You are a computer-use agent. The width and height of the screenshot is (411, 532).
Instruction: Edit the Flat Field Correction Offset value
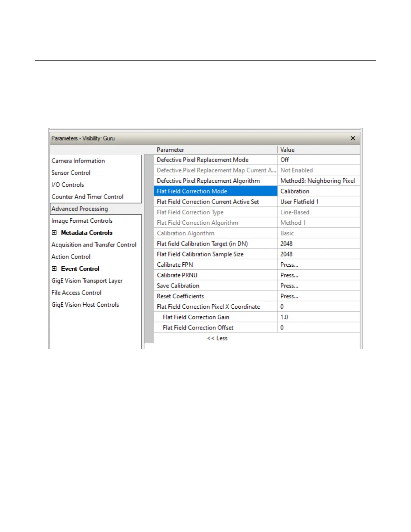coord(319,328)
